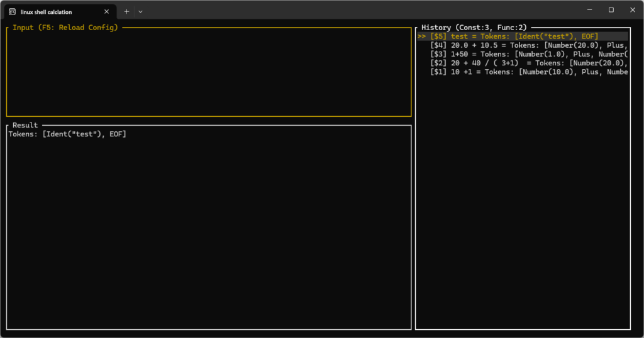Click the 'History (Const:3, Func:2)' header
The width and height of the screenshot is (644, 338).
click(x=474, y=28)
